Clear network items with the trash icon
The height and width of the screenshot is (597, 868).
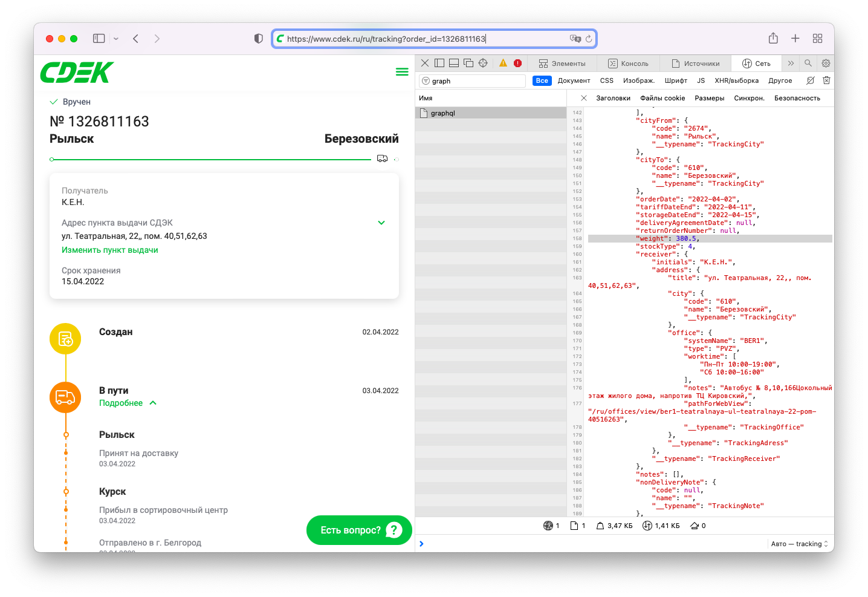[826, 80]
